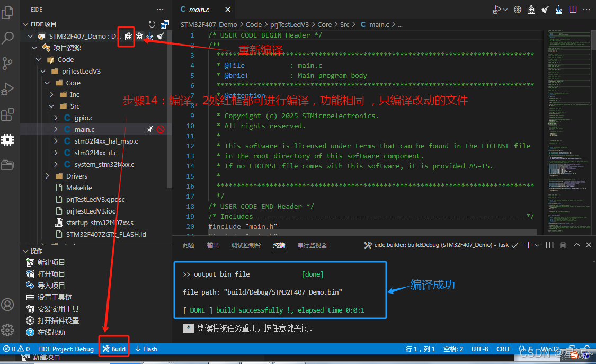Click 新建项目 in the 操作 section
The width and height of the screenshot is (596, 364).
(51, 262)
